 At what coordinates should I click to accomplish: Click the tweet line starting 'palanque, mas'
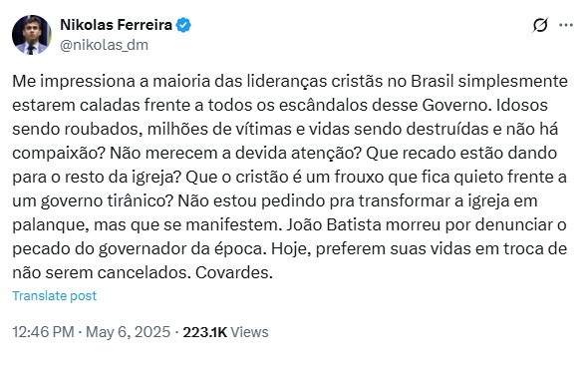point(289,225)
